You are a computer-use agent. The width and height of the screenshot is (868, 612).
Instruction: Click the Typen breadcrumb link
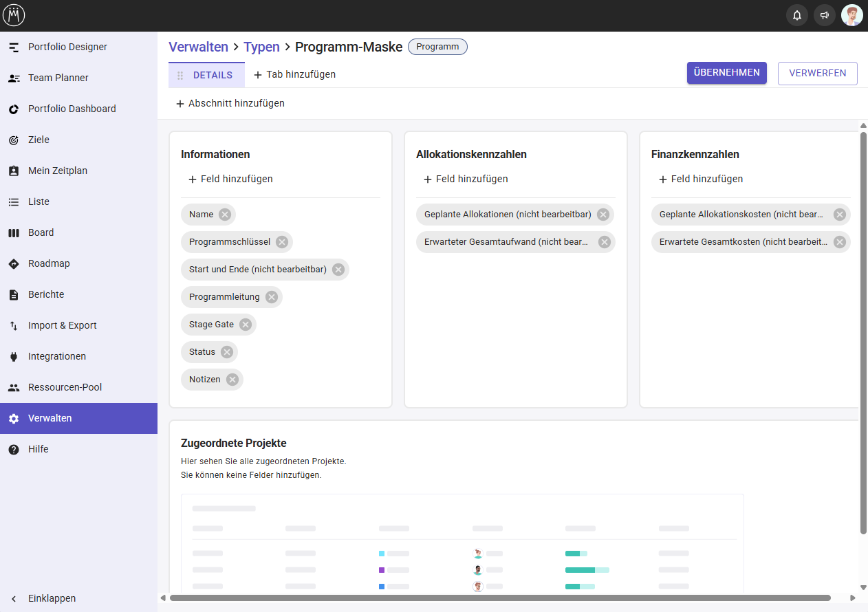pyautogui.click(x=261, y=47)
